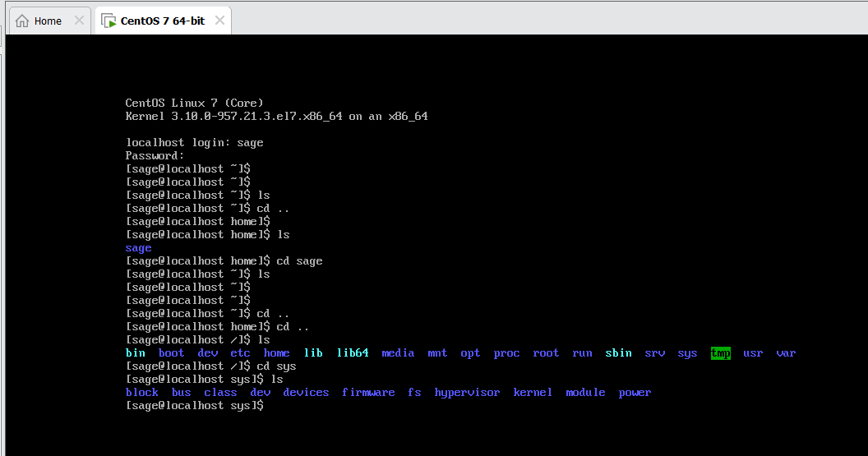The image size is (868, 456).
Task: Click the 'bin' directory name in listing
Action: (x=136, y=353)
